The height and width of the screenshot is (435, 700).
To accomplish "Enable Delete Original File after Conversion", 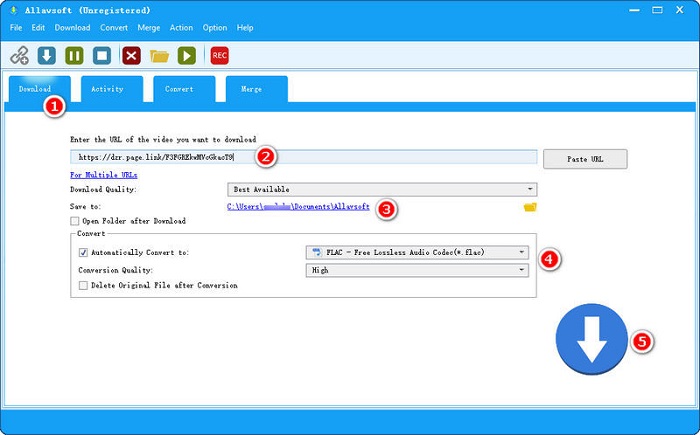I will tap(83, 285).
